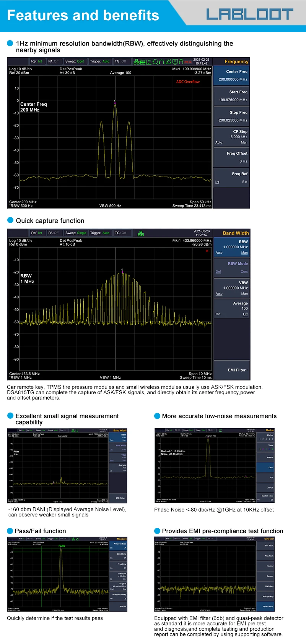Viewport: 306px width, 644px height.
Task: Click the peak search trace icon
Action: 168,61
